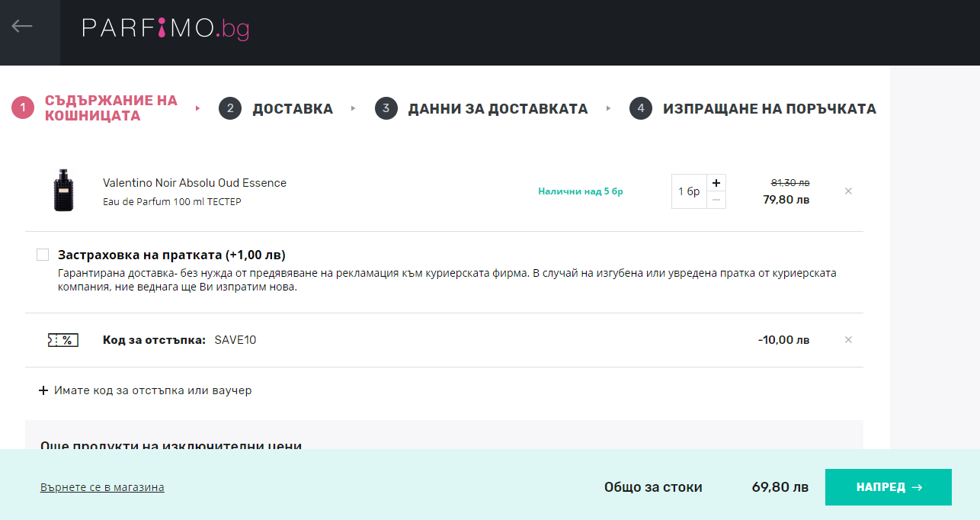Go to step 1 Съдържание на кошницата
Viewport: 980px width, 520px height.
[110, 108]
